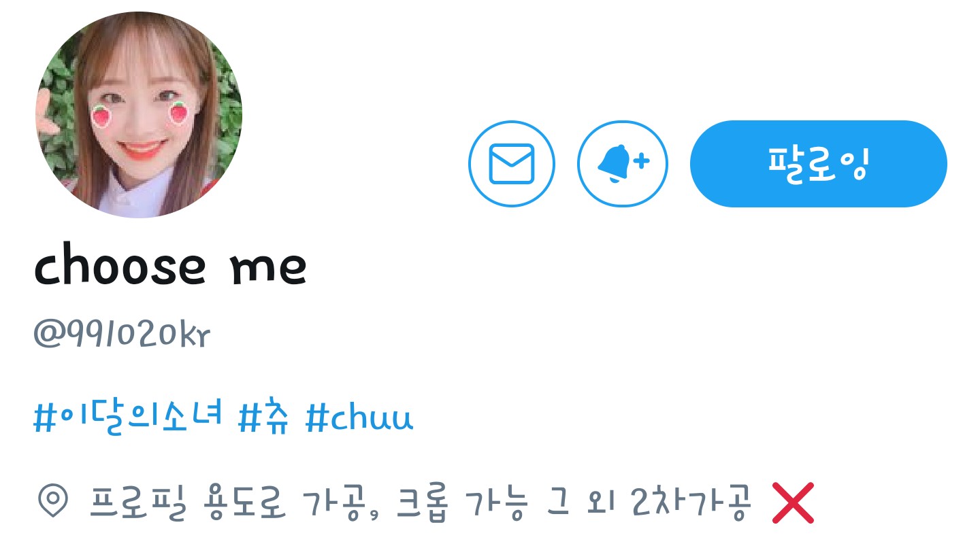Screen dimensions: 980x546
Task: Message this account using the mail icon
Action: [512, 164]
